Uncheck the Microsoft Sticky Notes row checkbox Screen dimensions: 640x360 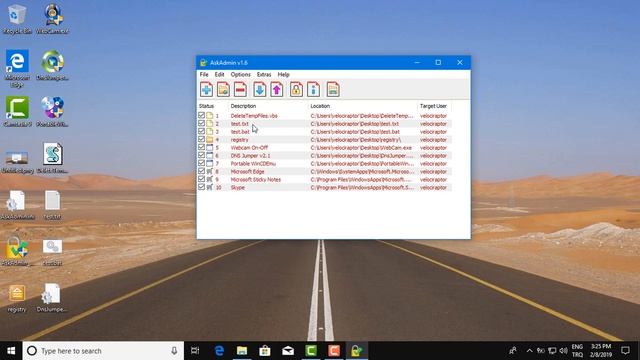tap(202, 179)
